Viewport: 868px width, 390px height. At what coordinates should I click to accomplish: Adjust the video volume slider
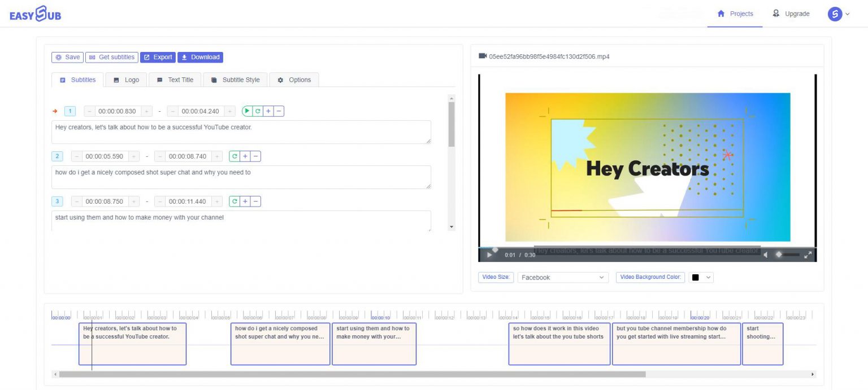tap(788, 255)
